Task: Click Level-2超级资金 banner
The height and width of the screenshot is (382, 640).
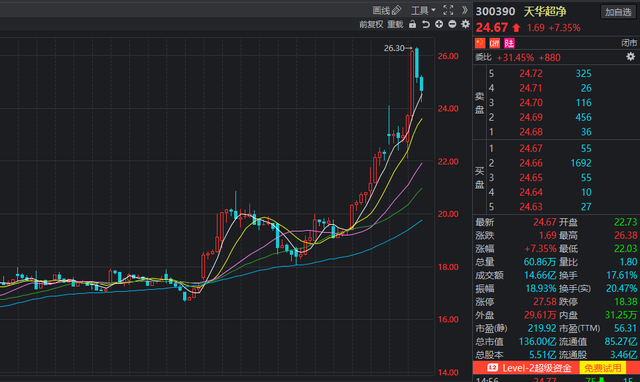Action: click(x=537, y=368)
